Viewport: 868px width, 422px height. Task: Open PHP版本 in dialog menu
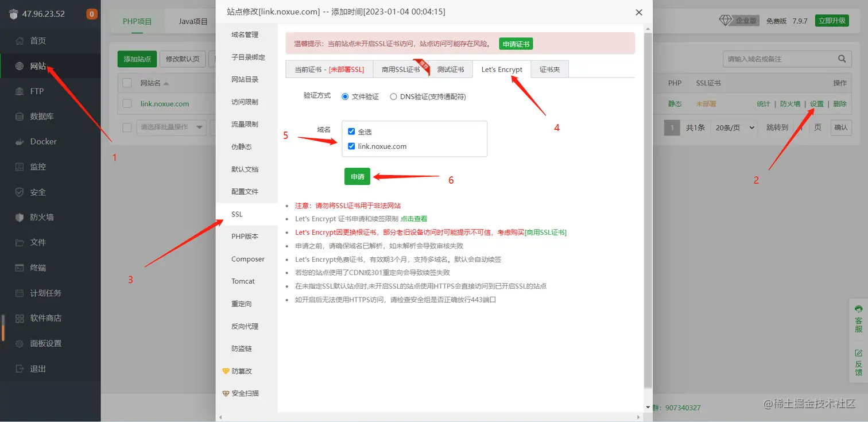(246, 237)
